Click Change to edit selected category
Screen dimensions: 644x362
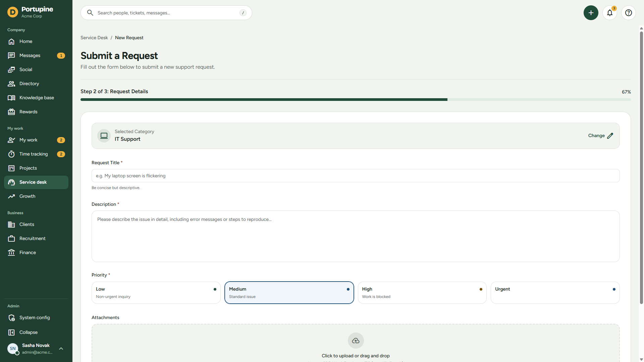(601, 136)
